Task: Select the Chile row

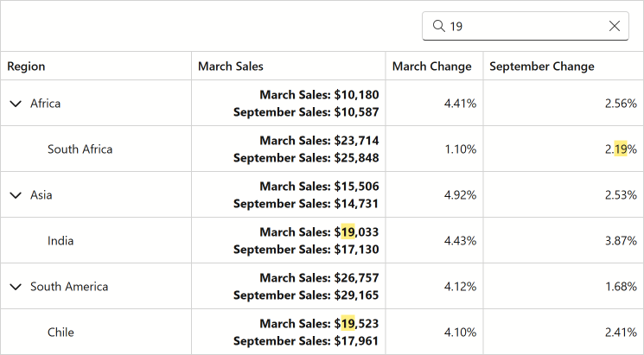Action: [322, 332]
